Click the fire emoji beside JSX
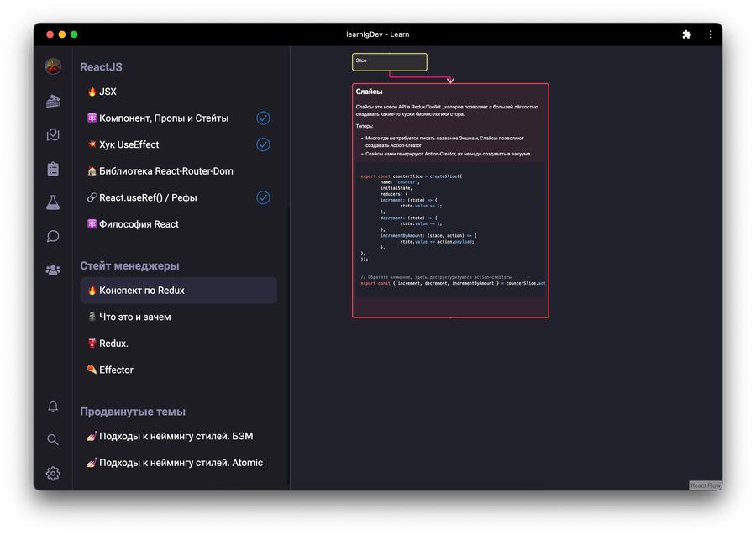Image resolution: width=756 pixels, height=535 pixels. click(92, 91)
